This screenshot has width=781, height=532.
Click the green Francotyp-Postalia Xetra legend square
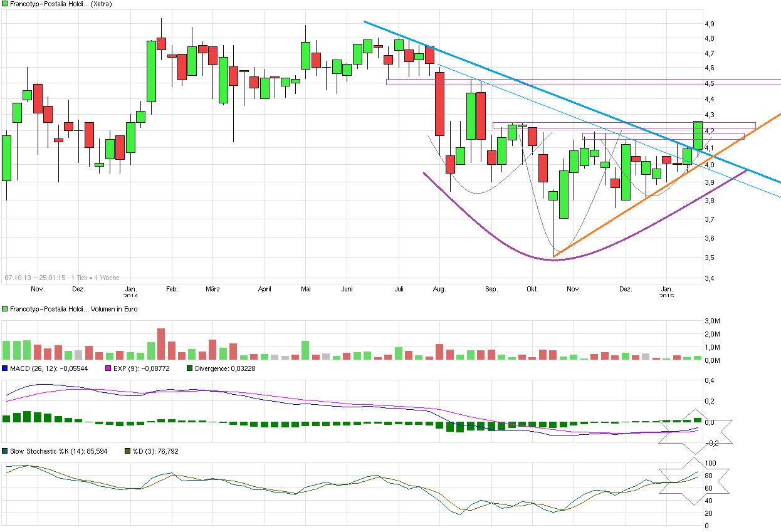(6, 4)
